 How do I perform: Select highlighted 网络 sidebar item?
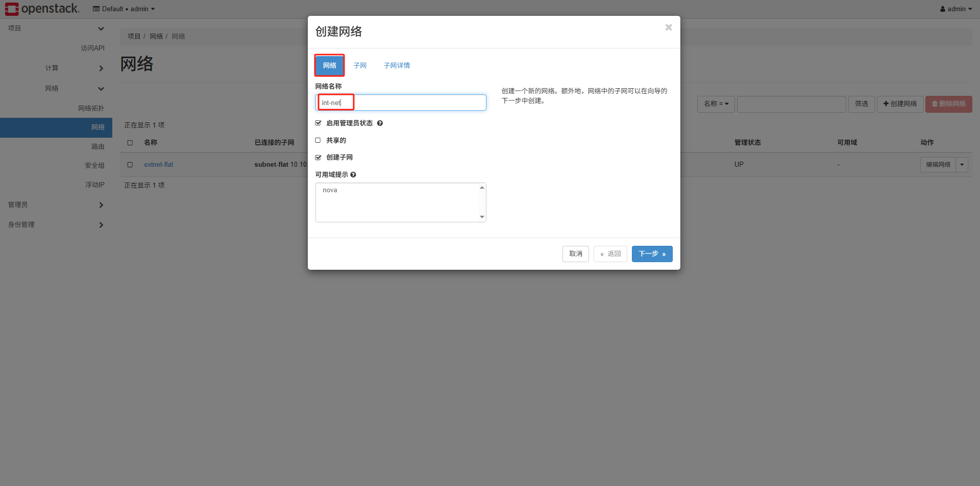(56, 127)
